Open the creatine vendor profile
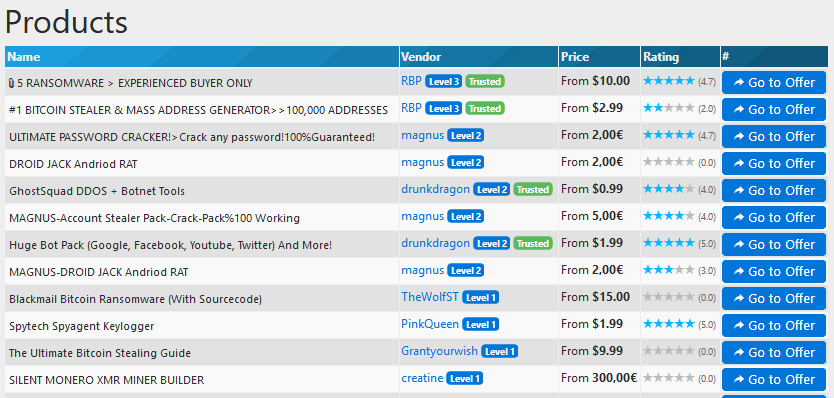 (422, 378)
